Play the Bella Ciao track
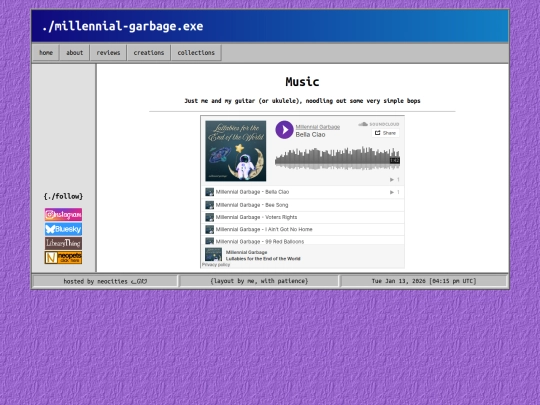The image size is (540, 405). pos(284,129)
